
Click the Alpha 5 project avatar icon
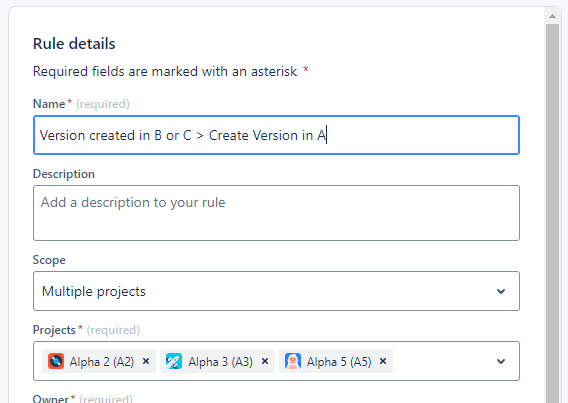tap(293, 361)
